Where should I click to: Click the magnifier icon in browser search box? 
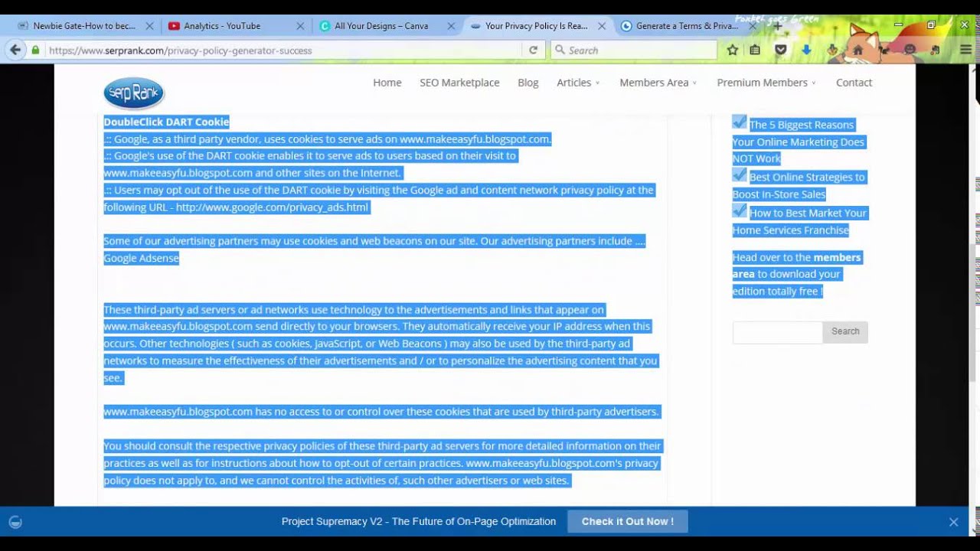click(x=560, y=51)
